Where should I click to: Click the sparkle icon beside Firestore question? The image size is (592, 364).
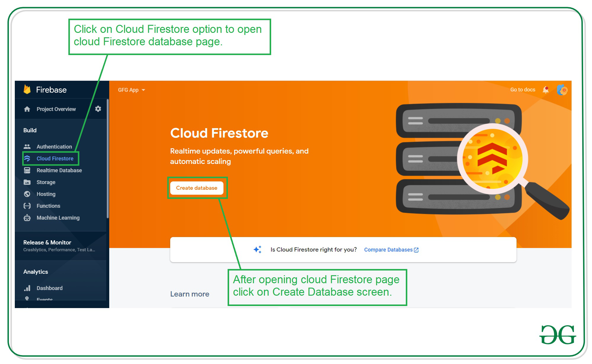258,249
